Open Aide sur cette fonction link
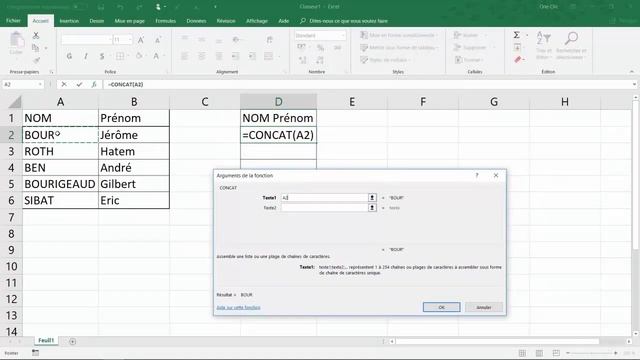This screenshot has height=360, width=640. pyautogui.click(x=238, y=307)
